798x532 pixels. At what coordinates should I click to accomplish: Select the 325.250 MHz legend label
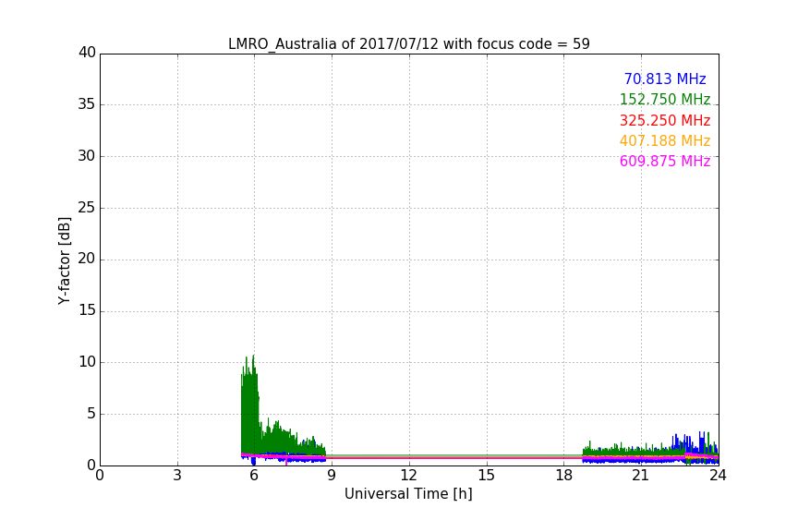click(x=665, y=120)
